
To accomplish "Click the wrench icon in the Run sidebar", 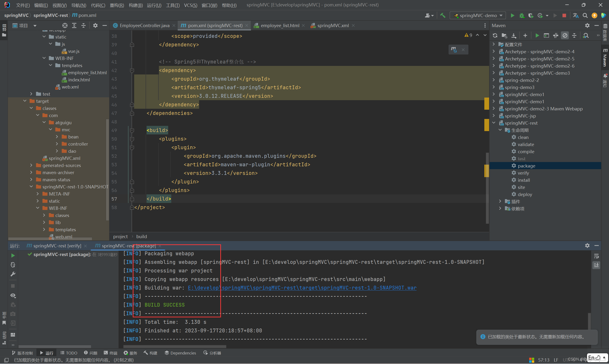I will point(13,274).
